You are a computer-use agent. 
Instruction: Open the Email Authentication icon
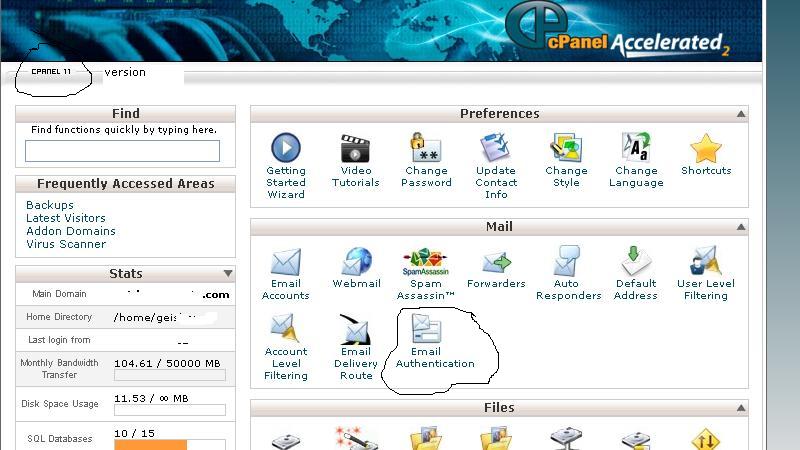pos(426,328)
